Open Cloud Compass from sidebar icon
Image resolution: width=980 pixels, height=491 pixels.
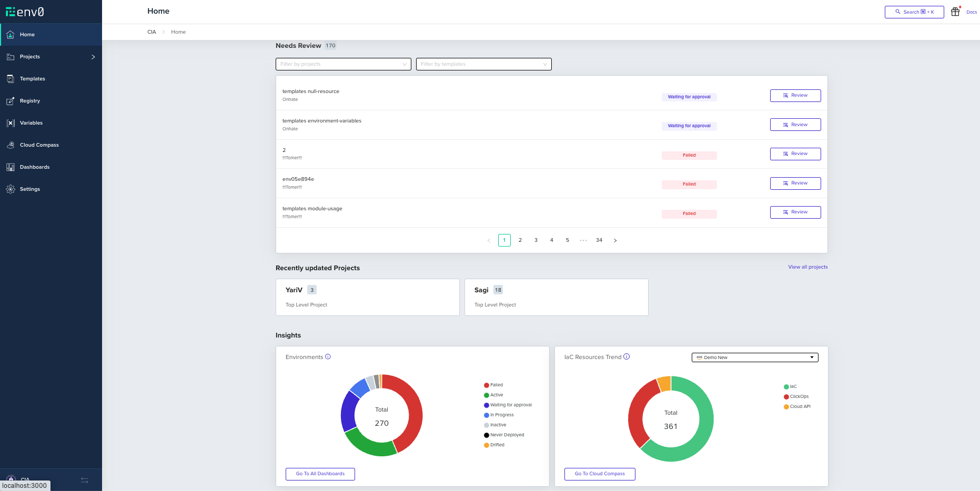tap(11, 145)
